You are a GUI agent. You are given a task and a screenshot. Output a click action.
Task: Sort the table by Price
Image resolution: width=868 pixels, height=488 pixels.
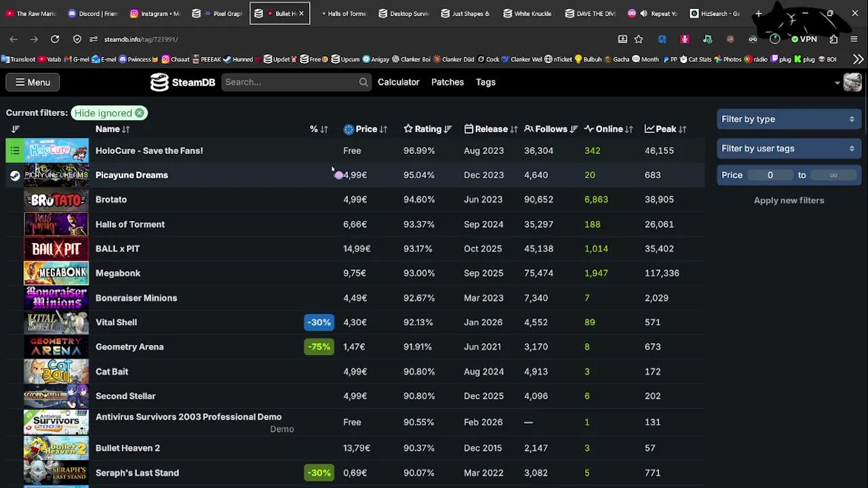(x=366, y=129)
